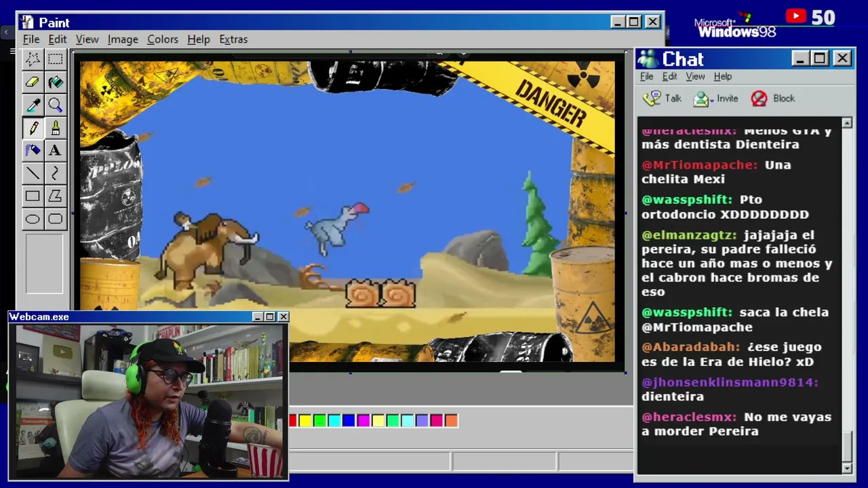This screenshot has width=868, height=488.
Task: Activate the Airbrush spray can tool
Action: (33, 150)
